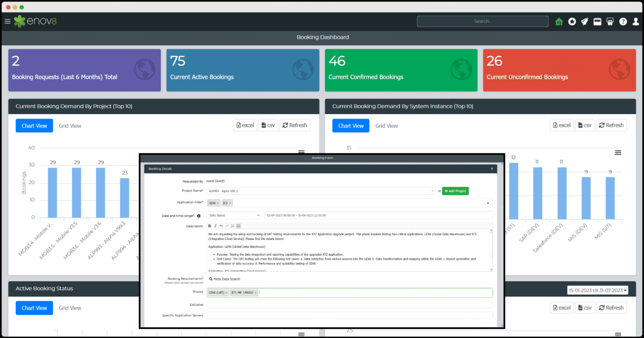This screenshot has width=644, height=338.
Task: Switch to Grid View for Booking Demand by Project
Action: (x=69, y=125)
